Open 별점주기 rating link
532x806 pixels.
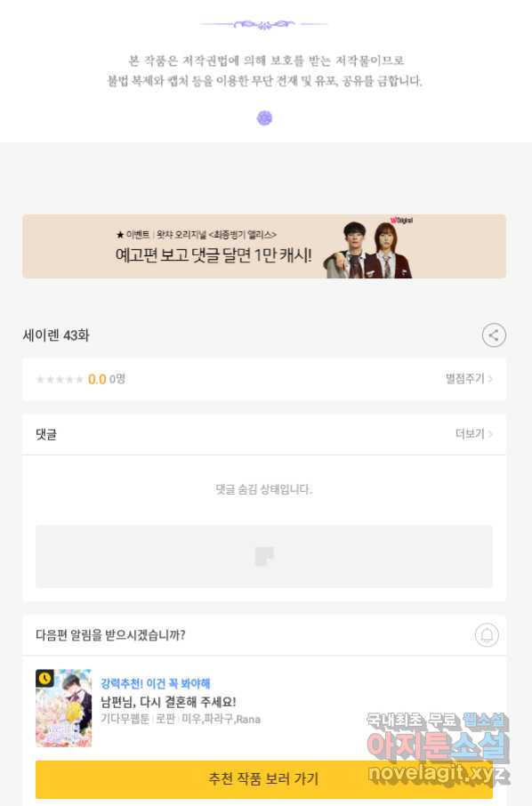[469, 379]
